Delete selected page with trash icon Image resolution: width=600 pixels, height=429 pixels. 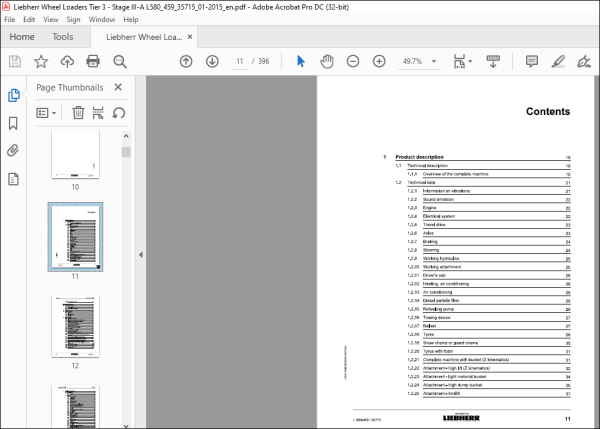tap(78, 113)
